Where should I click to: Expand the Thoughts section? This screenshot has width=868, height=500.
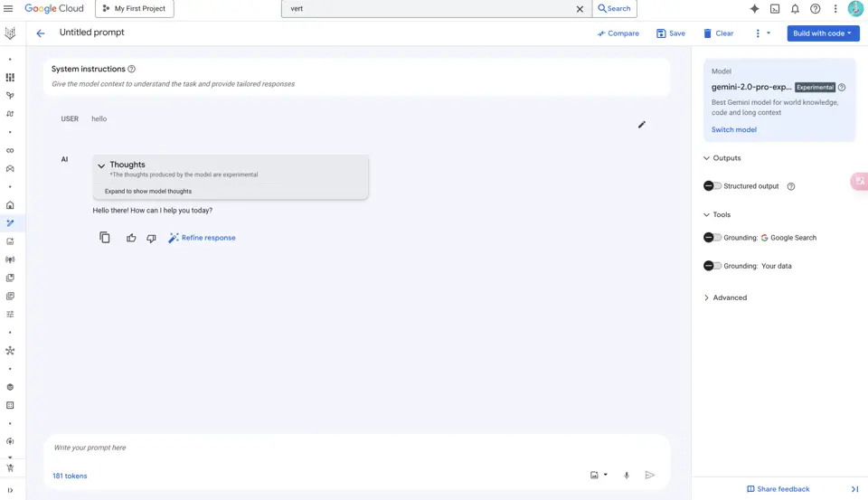(101, 165)
